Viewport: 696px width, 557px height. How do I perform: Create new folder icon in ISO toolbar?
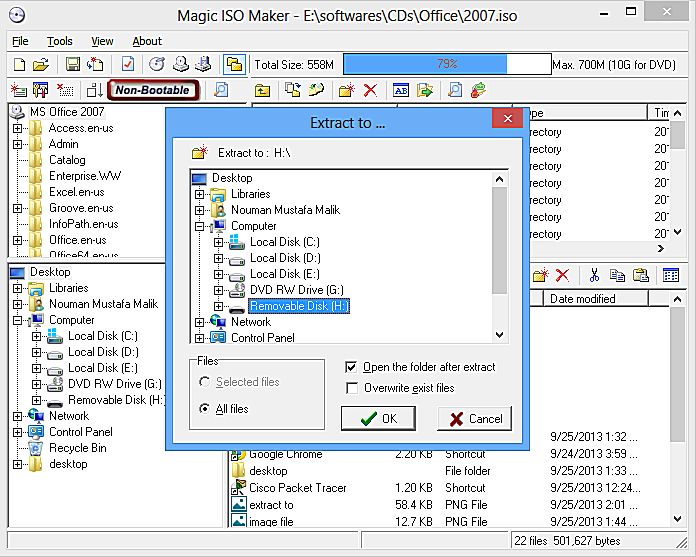(347, 90)
